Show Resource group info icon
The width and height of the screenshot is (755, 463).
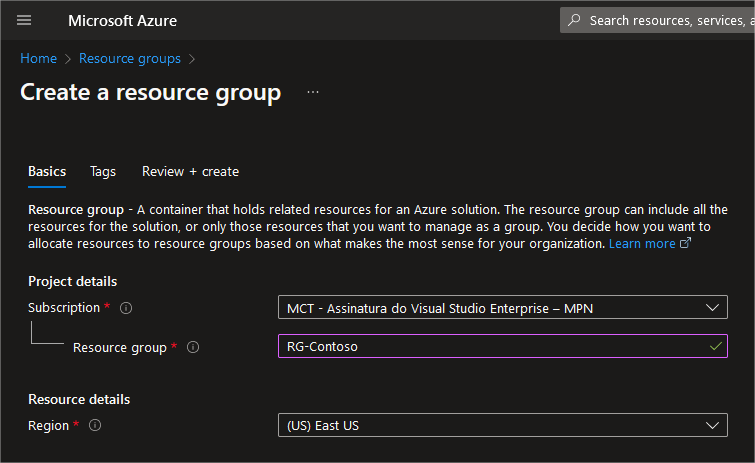(x=193, y=347)
